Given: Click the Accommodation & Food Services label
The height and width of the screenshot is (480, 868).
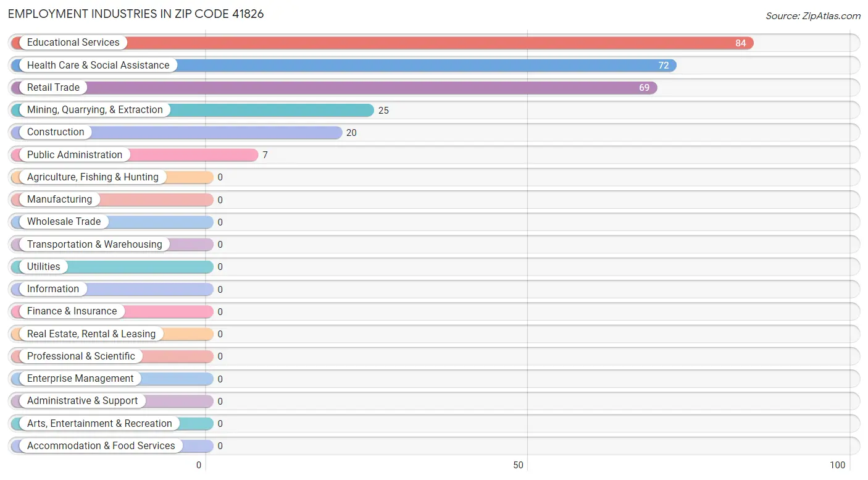Looking at the screenshot, I should 101,445.
